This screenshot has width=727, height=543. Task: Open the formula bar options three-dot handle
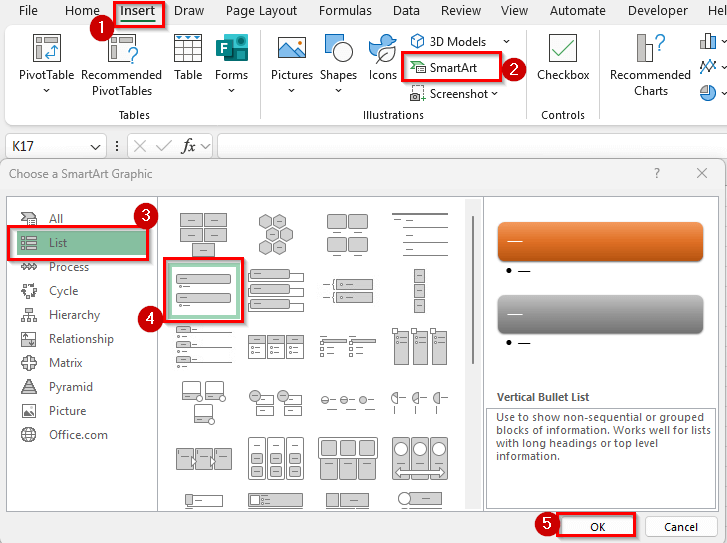coord(117,147)
